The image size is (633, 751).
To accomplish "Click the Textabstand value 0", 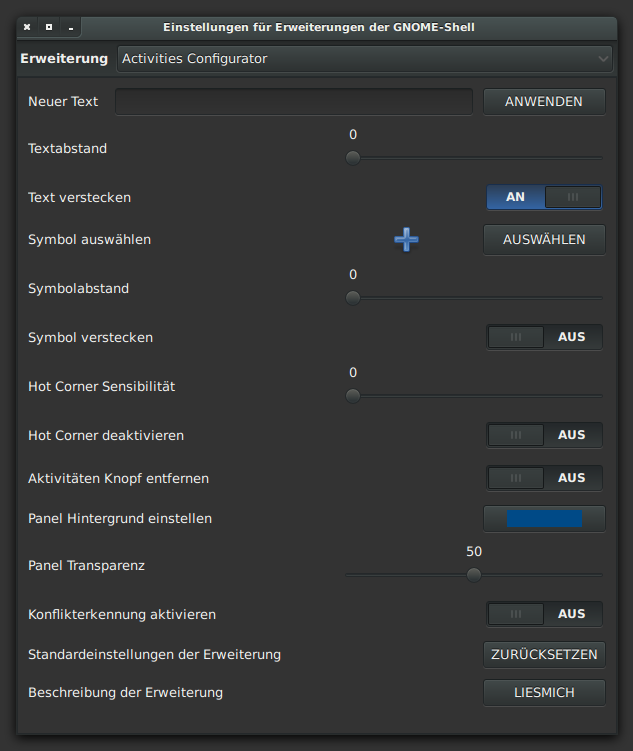I will (x=353, y=135).
